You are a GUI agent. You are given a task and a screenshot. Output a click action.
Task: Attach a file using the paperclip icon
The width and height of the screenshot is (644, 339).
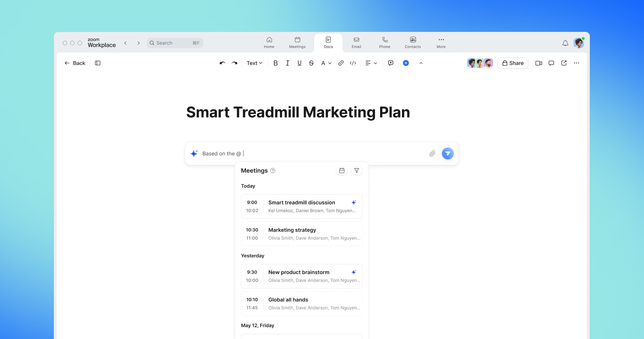(432, 153)
